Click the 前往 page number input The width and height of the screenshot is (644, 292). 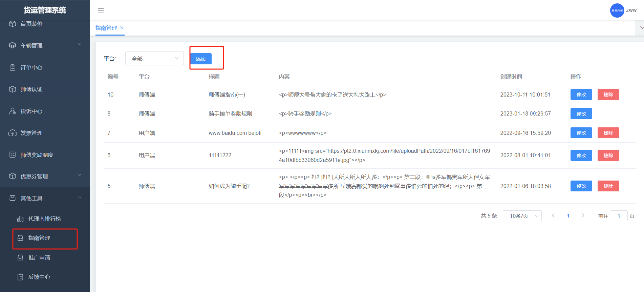(x=618, y=216)
